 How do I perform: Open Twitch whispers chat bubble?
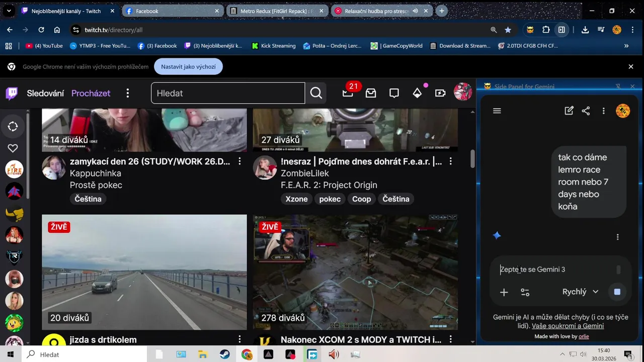pos(394,93)
